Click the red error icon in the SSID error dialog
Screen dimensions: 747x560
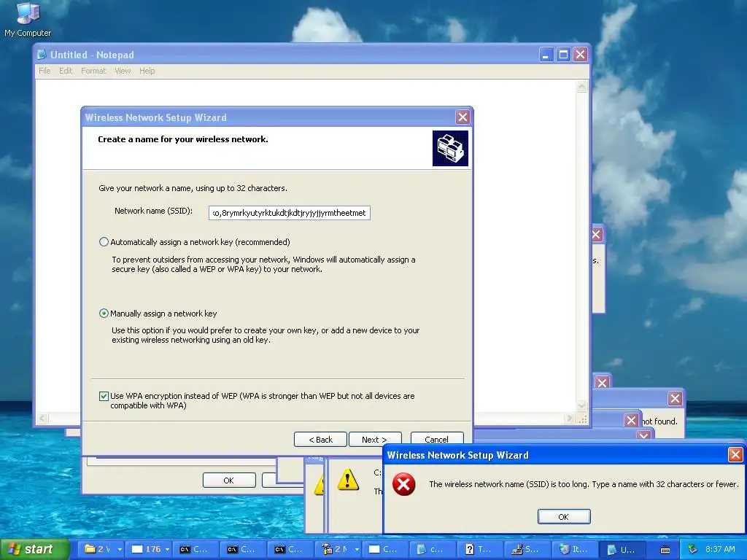pyautogui.click(x=403, y=484)
